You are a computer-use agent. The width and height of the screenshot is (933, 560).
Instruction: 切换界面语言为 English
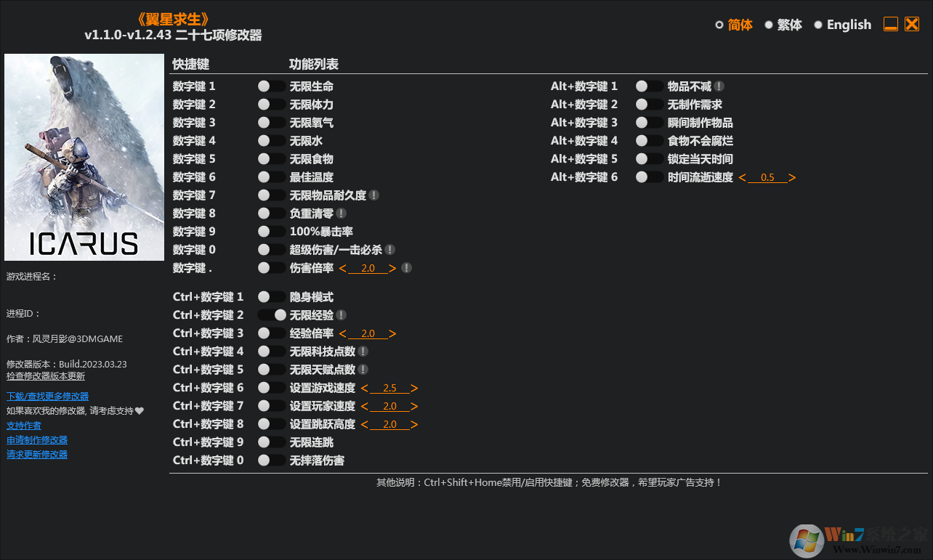click(x=818, y=24)
